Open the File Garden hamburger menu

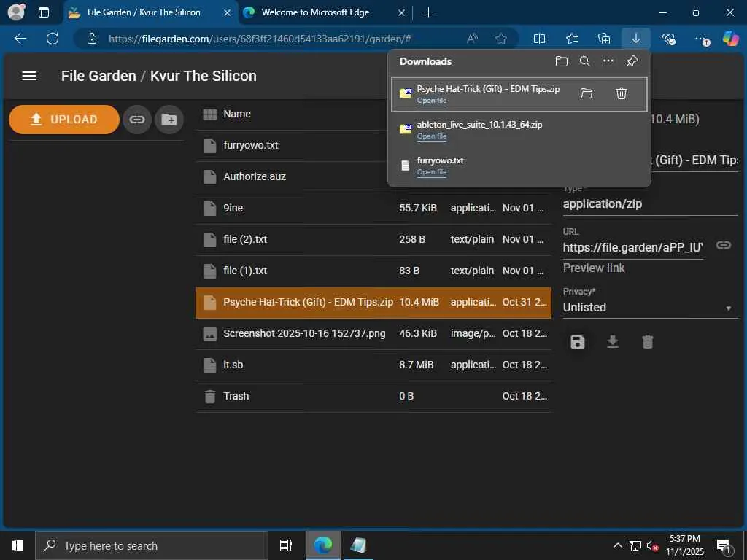tap(29, 76)
